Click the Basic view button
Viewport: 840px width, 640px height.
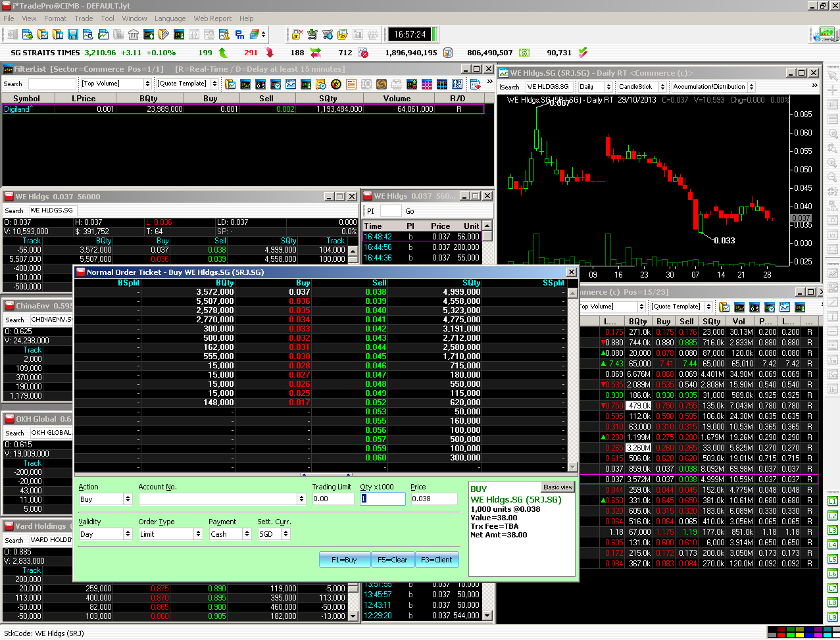[x=558, y=487]
